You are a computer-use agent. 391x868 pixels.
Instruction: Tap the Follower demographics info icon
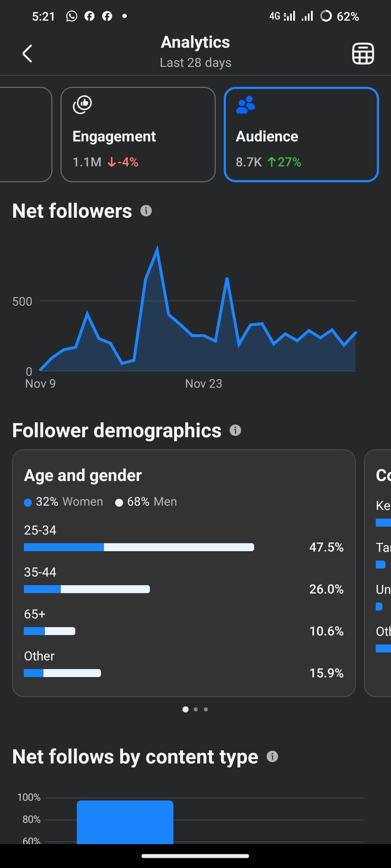coord(235,430)
